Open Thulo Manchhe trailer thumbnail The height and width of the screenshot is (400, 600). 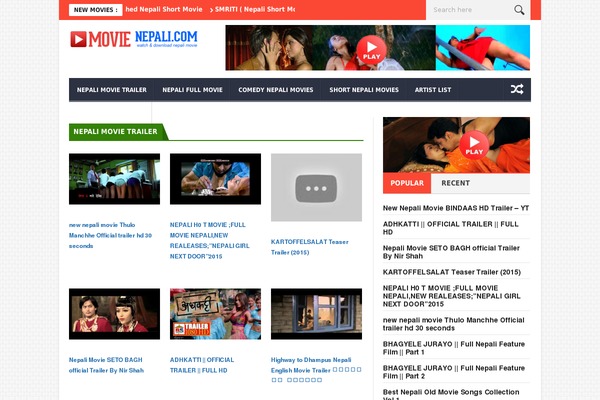[114, 179]
